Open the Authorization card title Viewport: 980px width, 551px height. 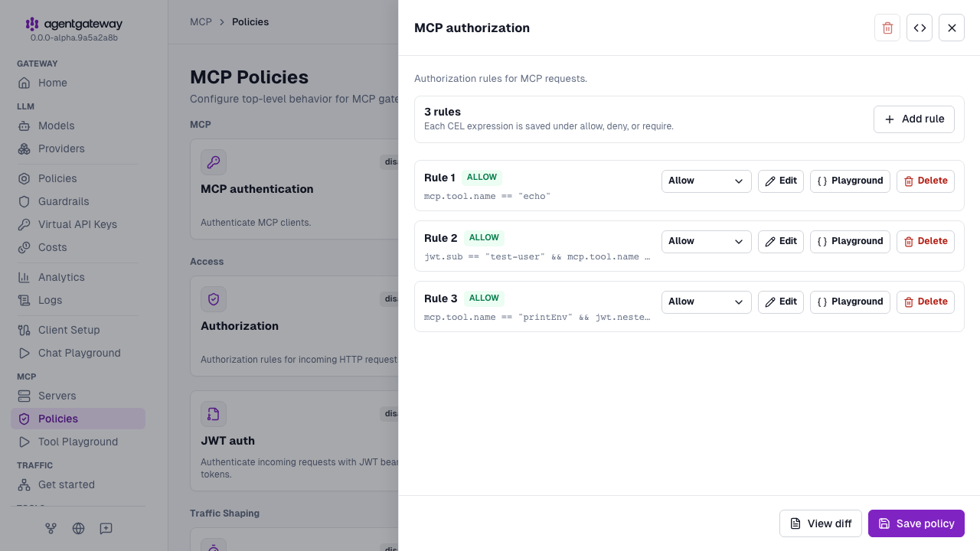240,326
